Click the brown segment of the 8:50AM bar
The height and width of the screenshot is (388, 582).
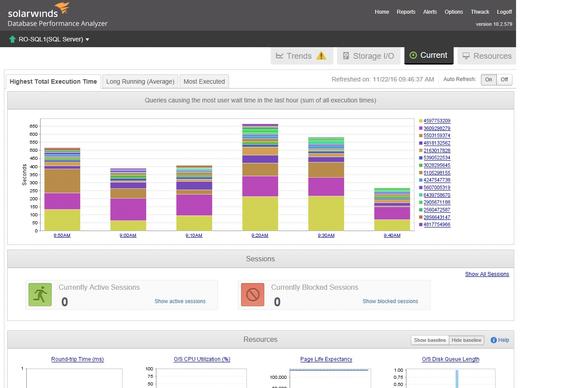[62, 181]
